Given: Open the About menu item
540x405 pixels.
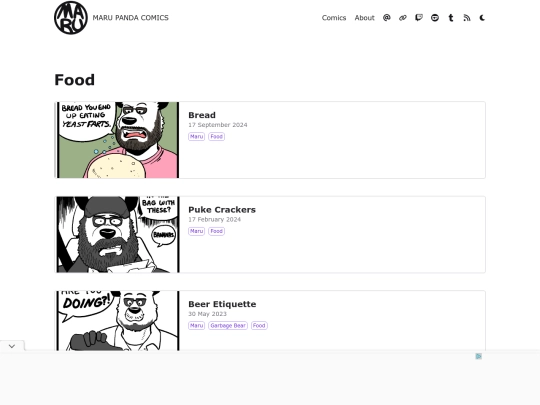Looking at the screenshot, I should pos(364,18).
